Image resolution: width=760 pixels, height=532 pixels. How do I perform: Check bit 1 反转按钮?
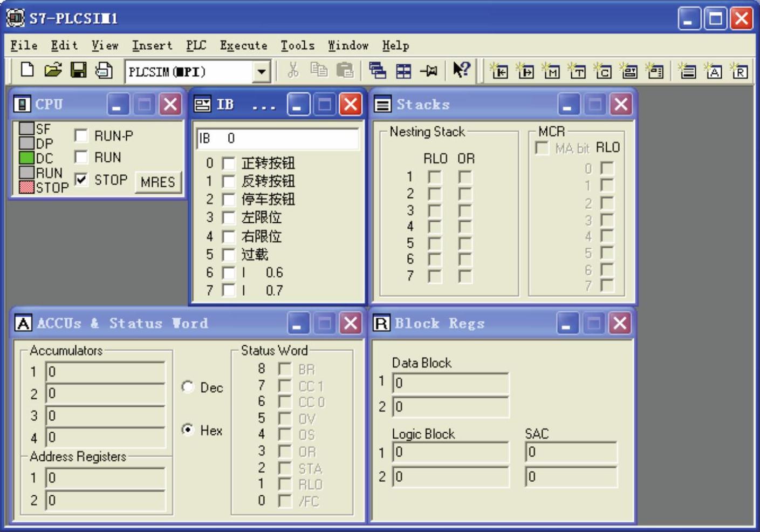229,181
